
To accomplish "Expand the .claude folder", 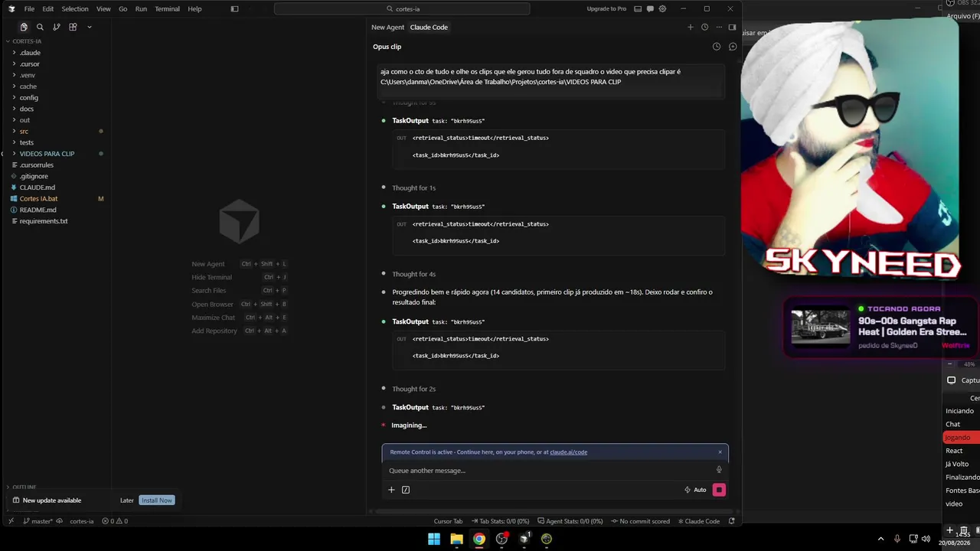I will 30,53.
